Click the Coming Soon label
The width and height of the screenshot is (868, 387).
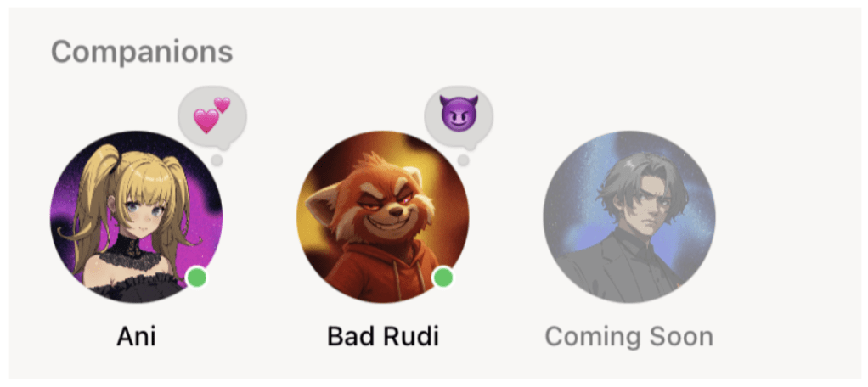click(628, 336)
